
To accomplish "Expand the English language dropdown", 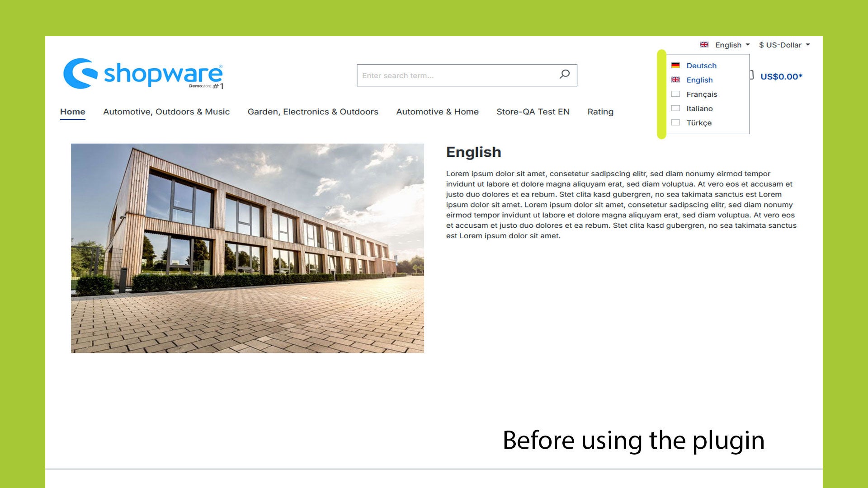I will pyautogui.click(x=725, y=45).
